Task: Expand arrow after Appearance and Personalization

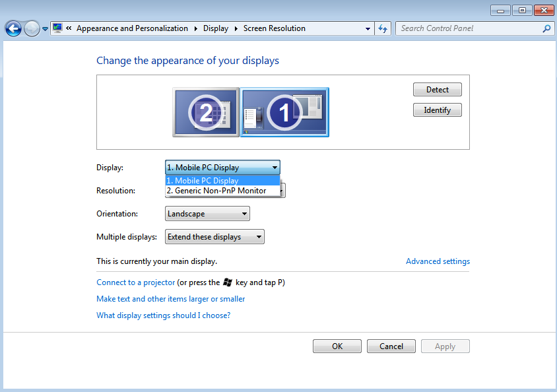Action: [x=196, y=28]
